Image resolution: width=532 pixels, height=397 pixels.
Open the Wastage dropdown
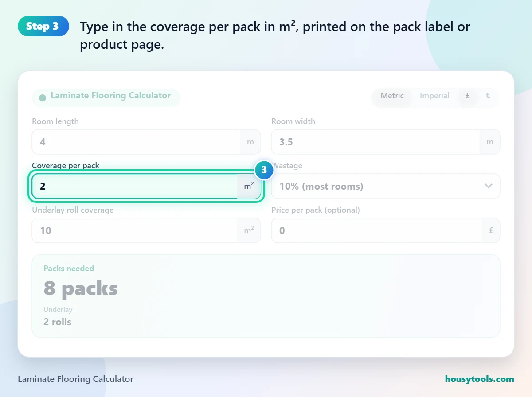pos(386,186)
